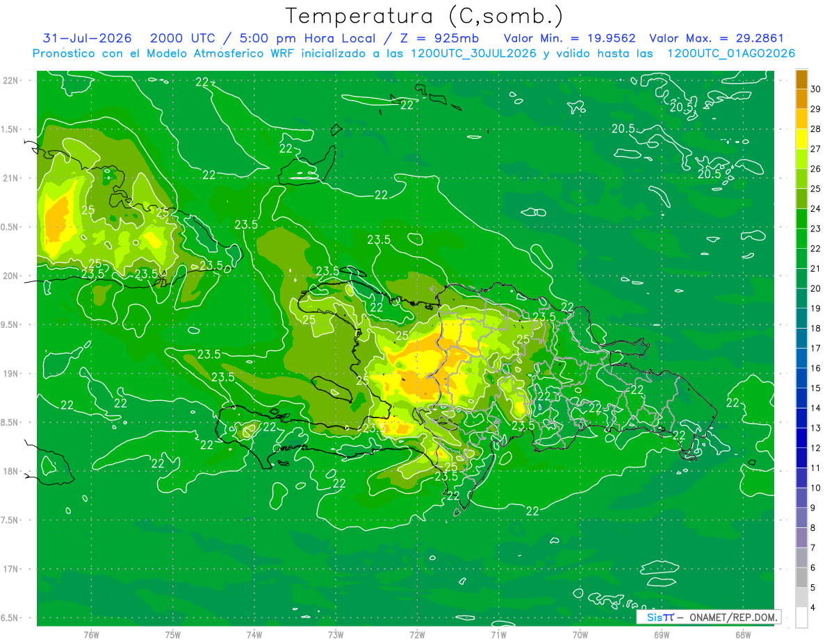
Task: Click the color bar value "15"
Action: [x=816, y=388]
